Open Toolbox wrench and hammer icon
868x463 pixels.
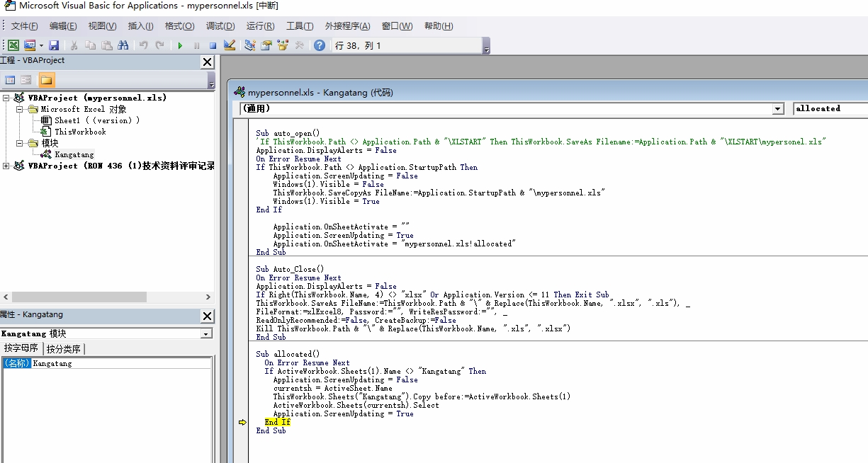pyautogui.click(x=299, y=45)
